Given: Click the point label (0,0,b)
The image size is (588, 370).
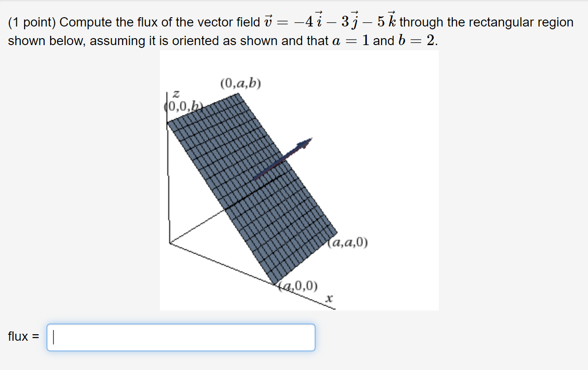Looking at the screenshot, I should (183, 106).
